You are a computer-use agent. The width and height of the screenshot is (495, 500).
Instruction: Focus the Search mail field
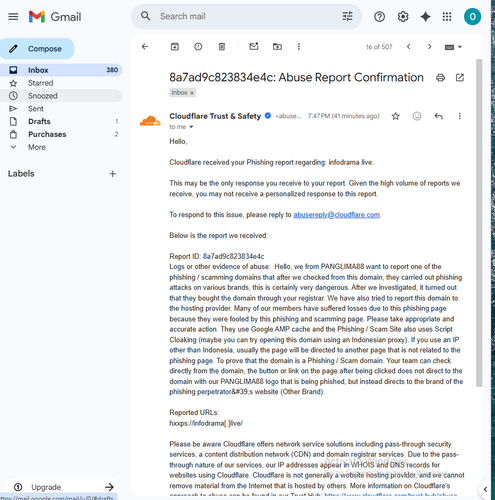coord(247,16)
